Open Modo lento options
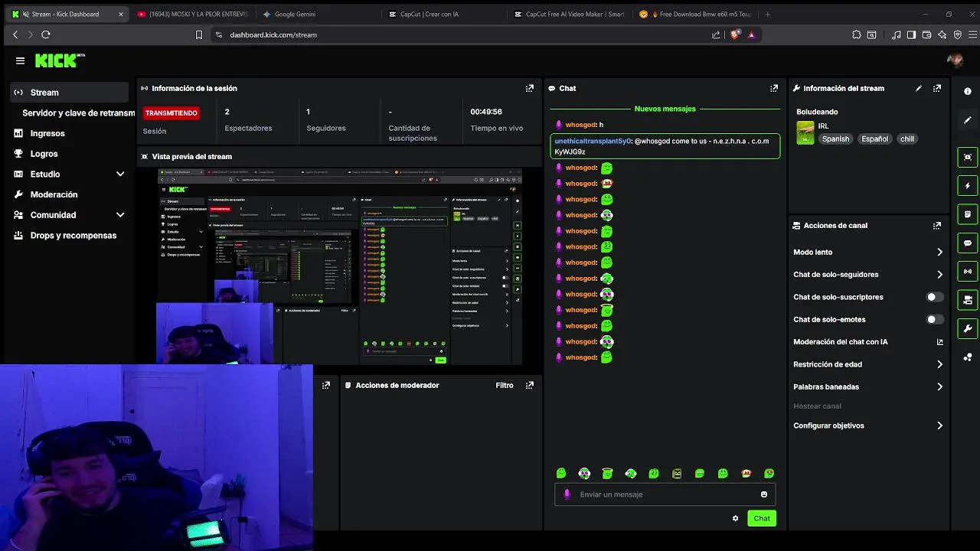Viewport: 980px width, 551px height. pos(868,252)
